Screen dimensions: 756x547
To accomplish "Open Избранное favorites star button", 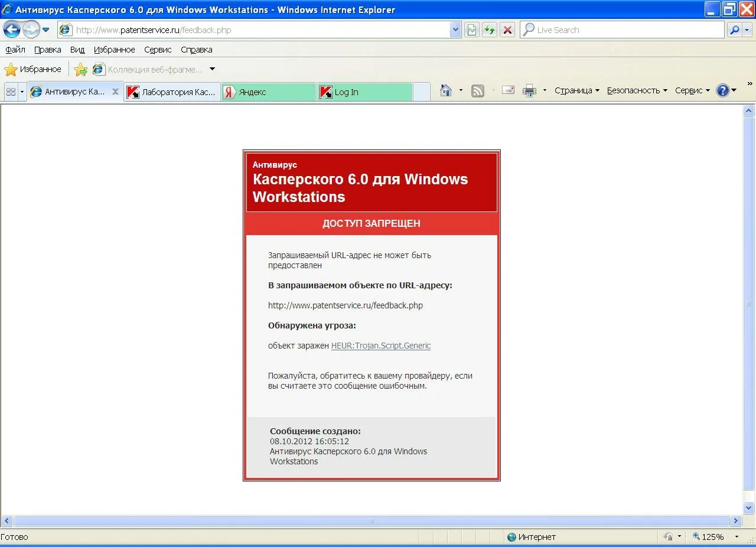I will [33, 69].
